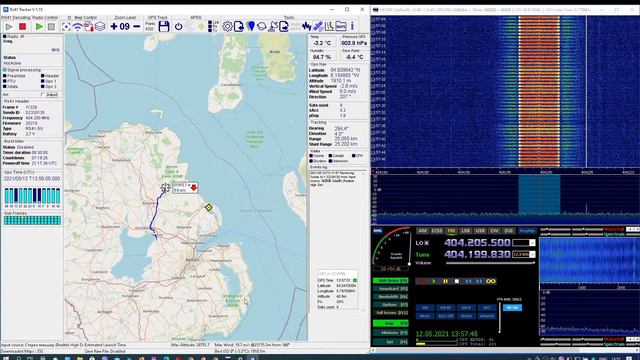The width and height of the screenshot is (640, 360).
Task: Open the blue info icon
Action: tap(352, 27)
